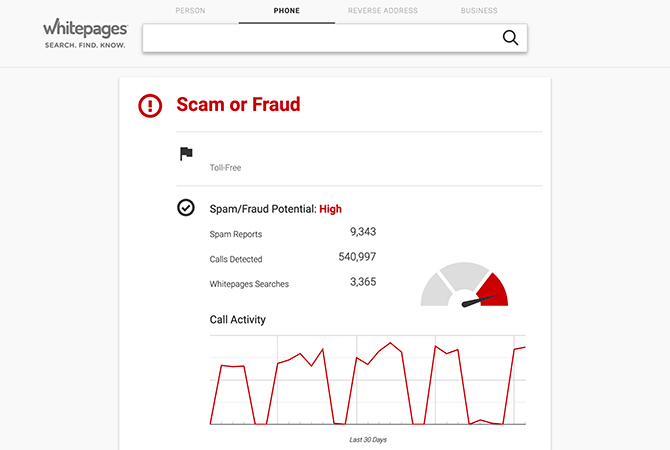Click the Scam or Fraud heading
This screenshot has height=450, width=670.
click(x=238, y=104)
